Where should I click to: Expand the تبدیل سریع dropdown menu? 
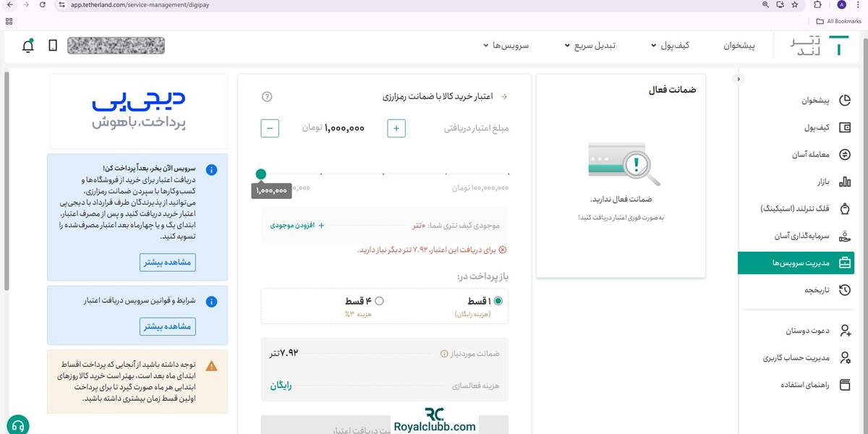click(x=590, y=46)
